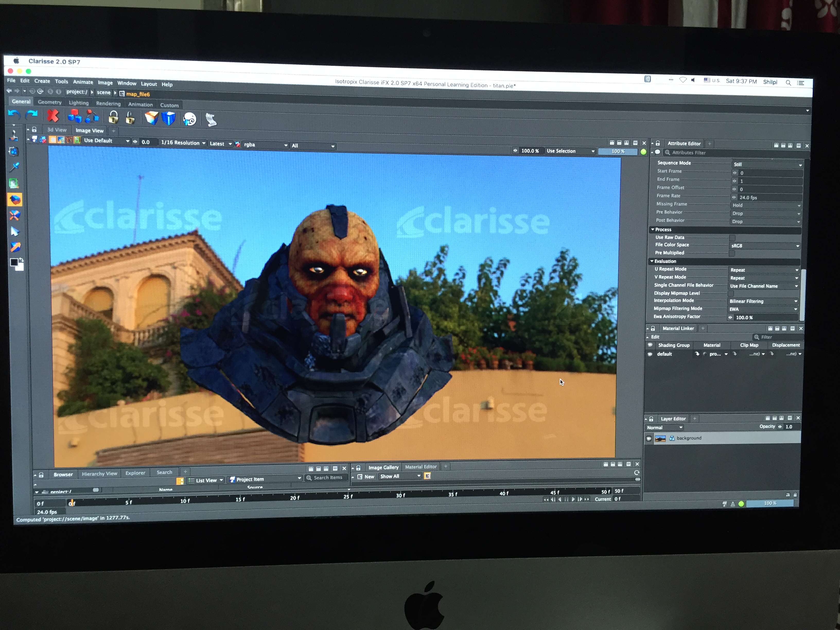This screenshot has height=630, width=840.
Task: Toggle the Pre Multiplied checkbox
Action: [732, 253]
